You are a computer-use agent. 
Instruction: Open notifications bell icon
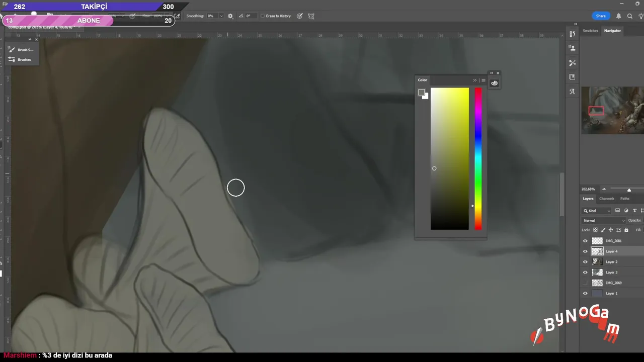point(618,16)
